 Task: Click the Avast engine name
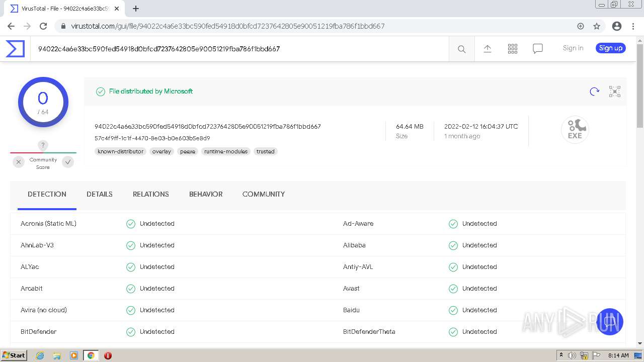[x=351, y=289]
